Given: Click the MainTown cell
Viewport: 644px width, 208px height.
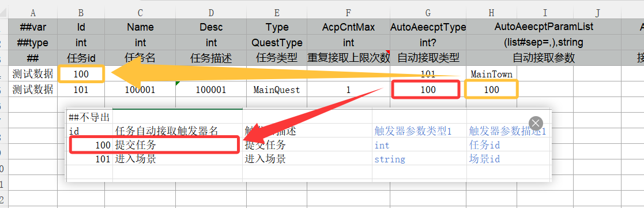Looking at the screenshot, I should click(x=492, y=74).
